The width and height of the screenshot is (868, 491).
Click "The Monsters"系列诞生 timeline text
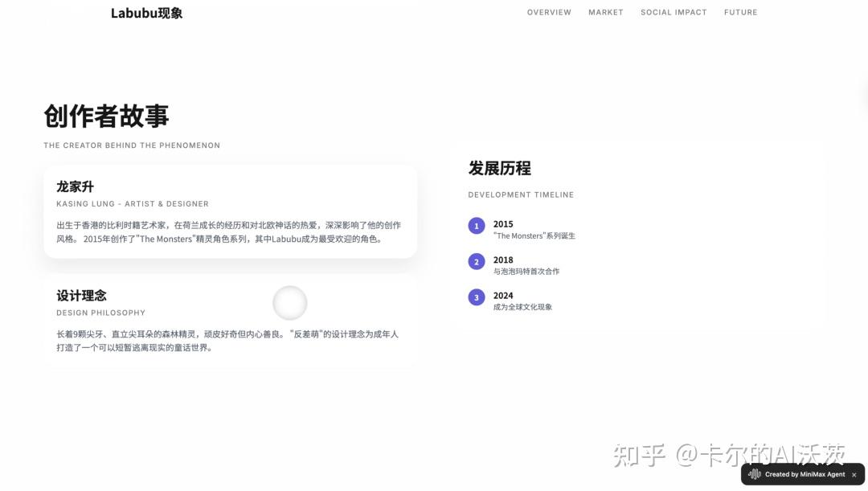pyautogui.click(x=534, y=235)
